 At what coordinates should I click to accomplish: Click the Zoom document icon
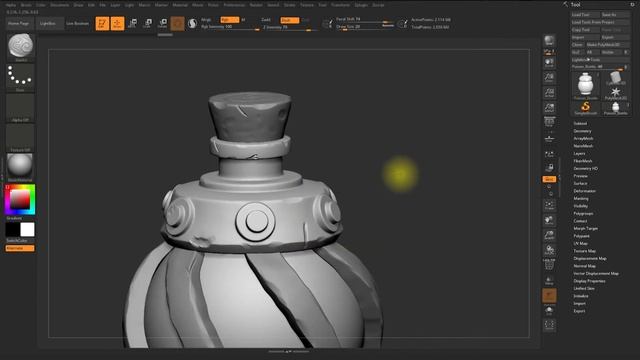549,78
